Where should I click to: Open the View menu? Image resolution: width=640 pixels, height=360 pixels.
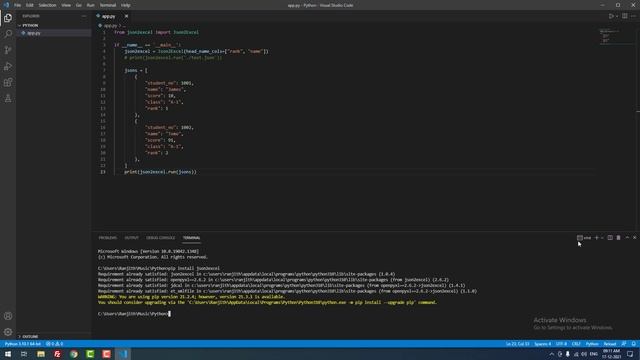coord(66,5)
